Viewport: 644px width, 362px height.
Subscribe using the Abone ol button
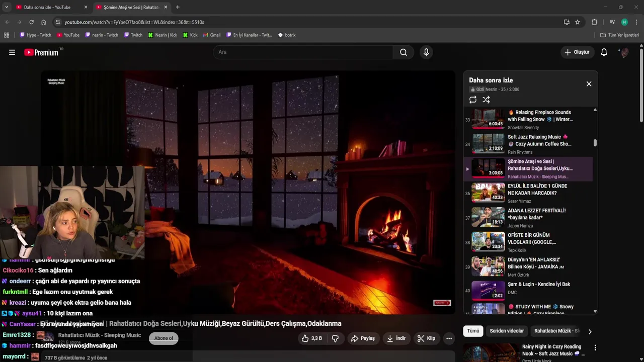coord(164,338)
